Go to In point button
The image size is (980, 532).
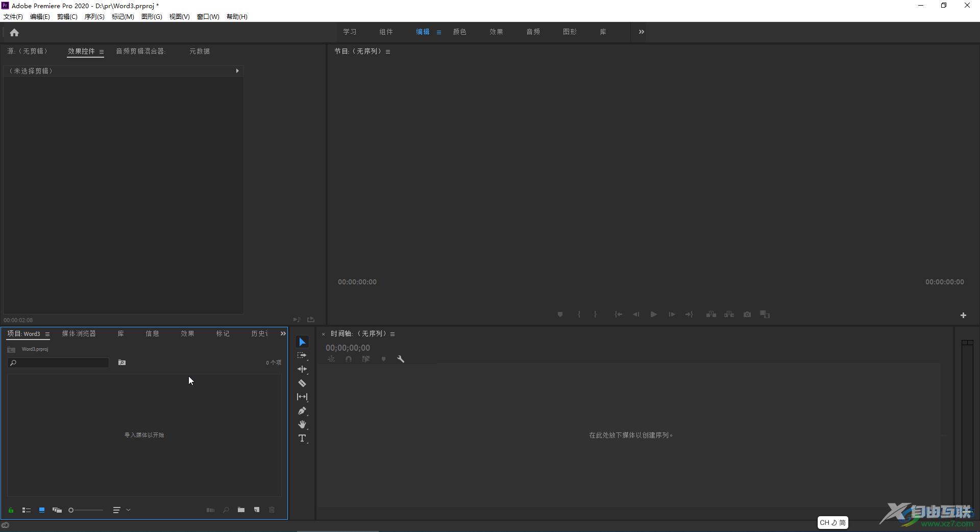pos(618,315)
